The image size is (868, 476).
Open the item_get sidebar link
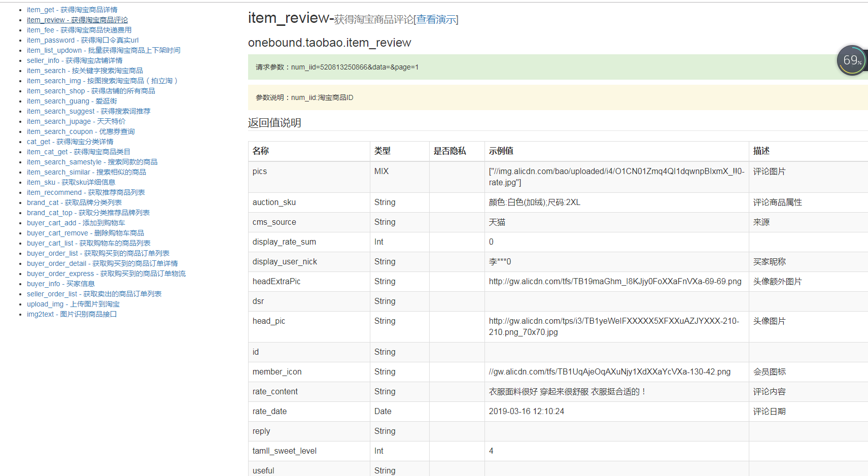tap(72, 10)
